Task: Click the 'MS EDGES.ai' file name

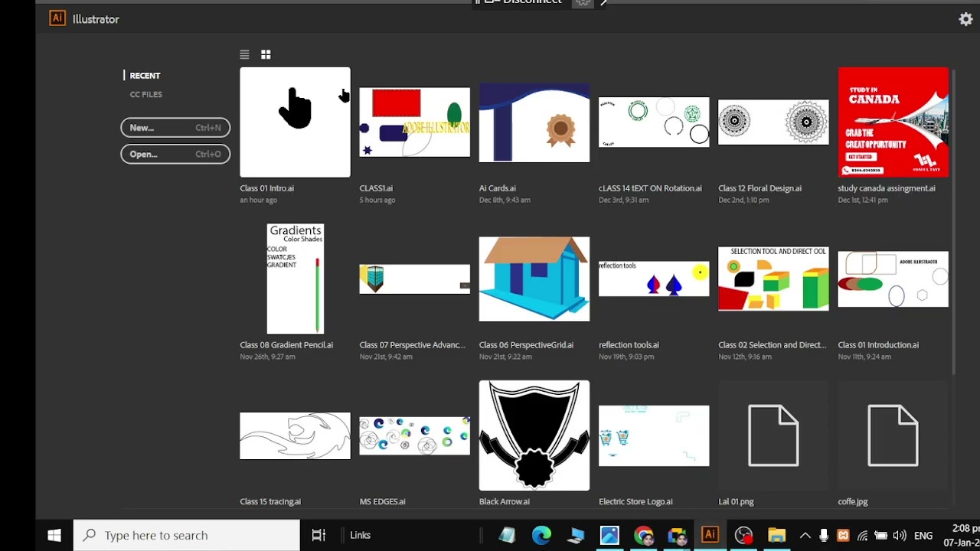Action: coord(383,502)
